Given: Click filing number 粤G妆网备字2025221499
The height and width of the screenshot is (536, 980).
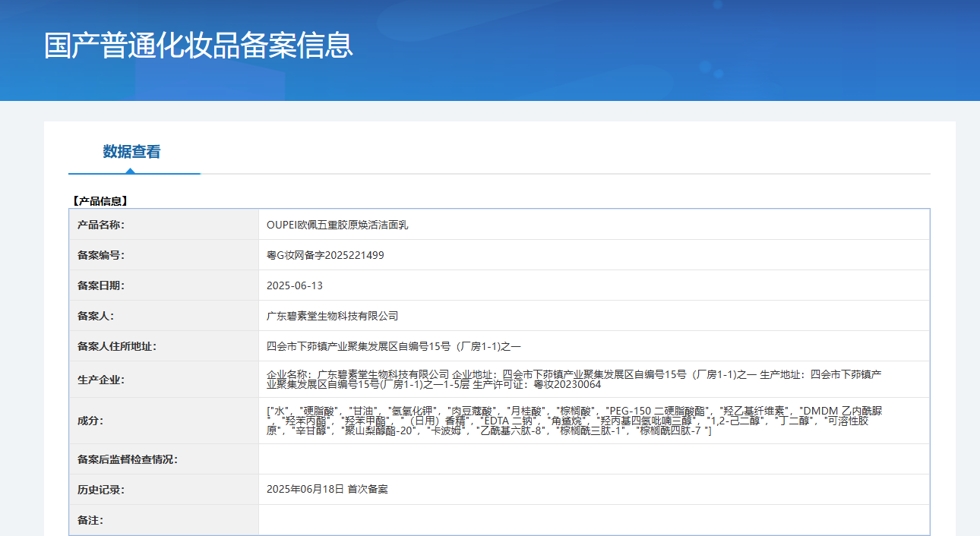Looking at the screenshot, I should [325, 255].
